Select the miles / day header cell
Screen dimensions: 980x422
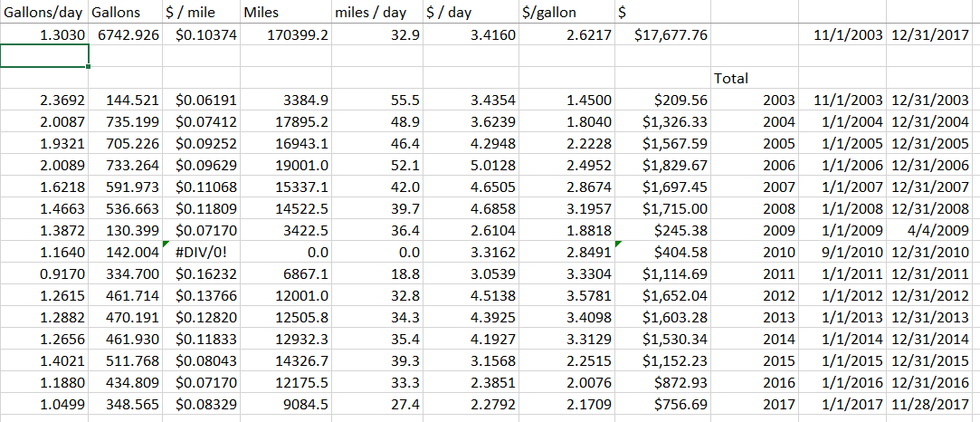pyautogui.click(x=371, y=13)
